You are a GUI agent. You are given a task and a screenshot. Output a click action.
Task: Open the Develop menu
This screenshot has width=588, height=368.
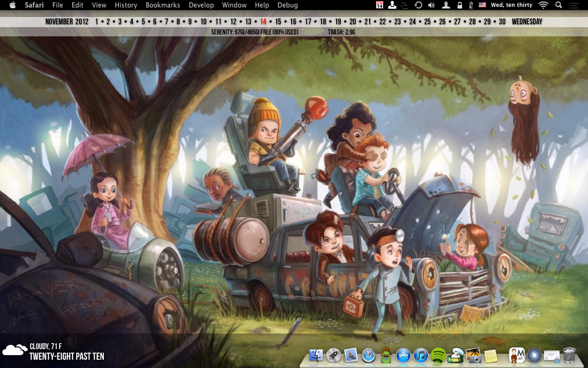coord(201,5)
